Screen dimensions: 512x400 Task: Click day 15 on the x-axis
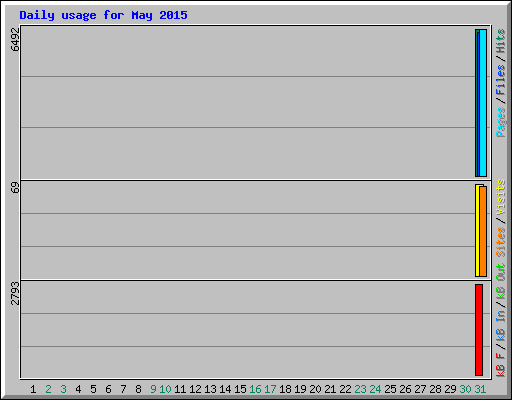(x=240, y=389)
